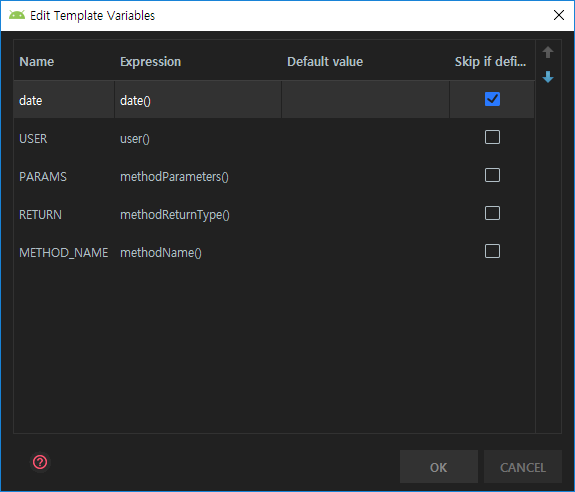Screen dimensions: 575x492
Task: Tick Skip if defined for METHOD_NAME
Action: tap(492, 251)
